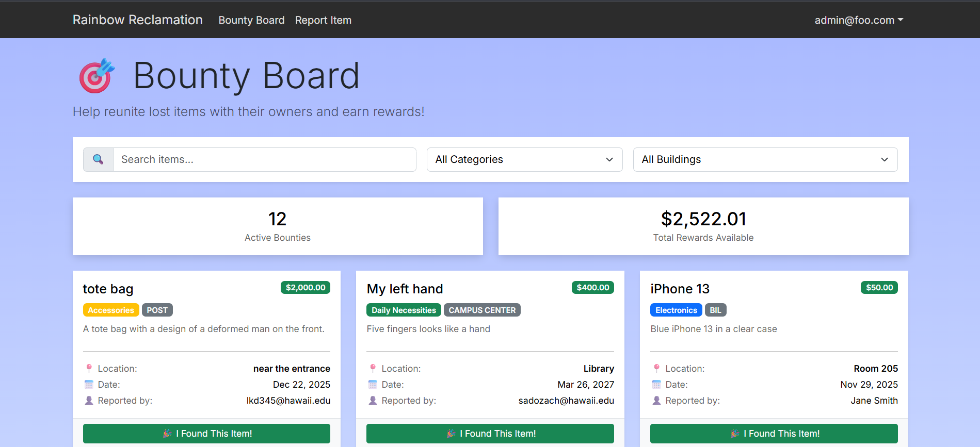
Task: Click the calendar icon on My left hand card
Action: click(x=373, y=384)
